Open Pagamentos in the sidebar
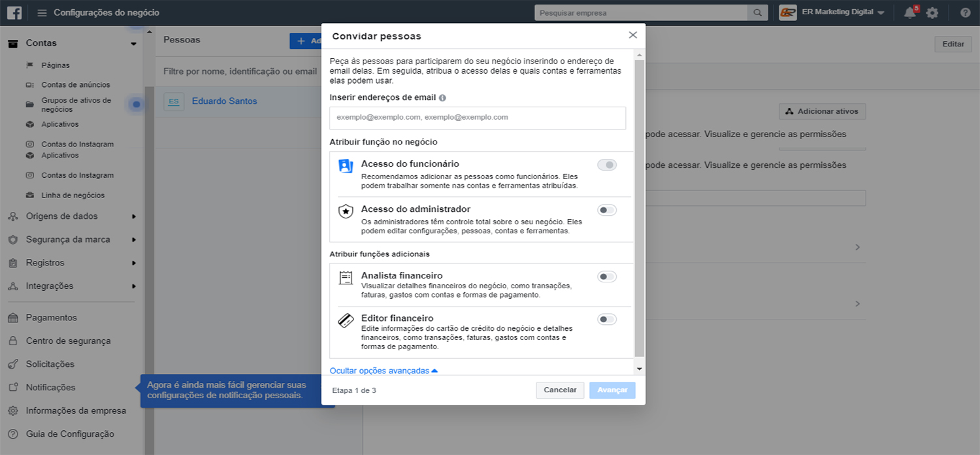This screenshot has height=455, width=980. pyautogui.click(x=51, y=318)
